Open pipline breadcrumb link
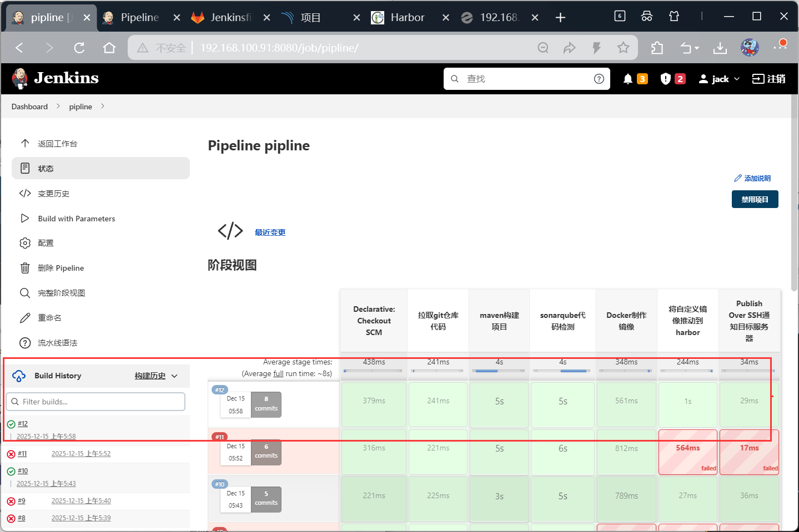 pos(81,107)
